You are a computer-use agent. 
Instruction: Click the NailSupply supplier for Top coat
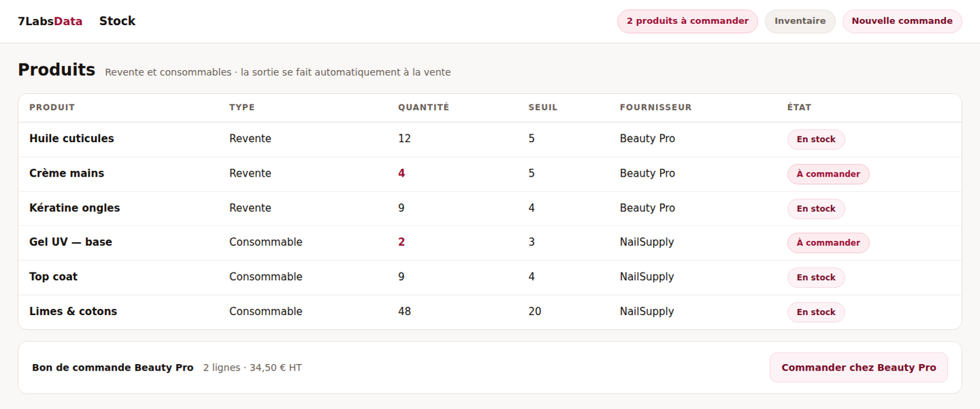point(647,277)
